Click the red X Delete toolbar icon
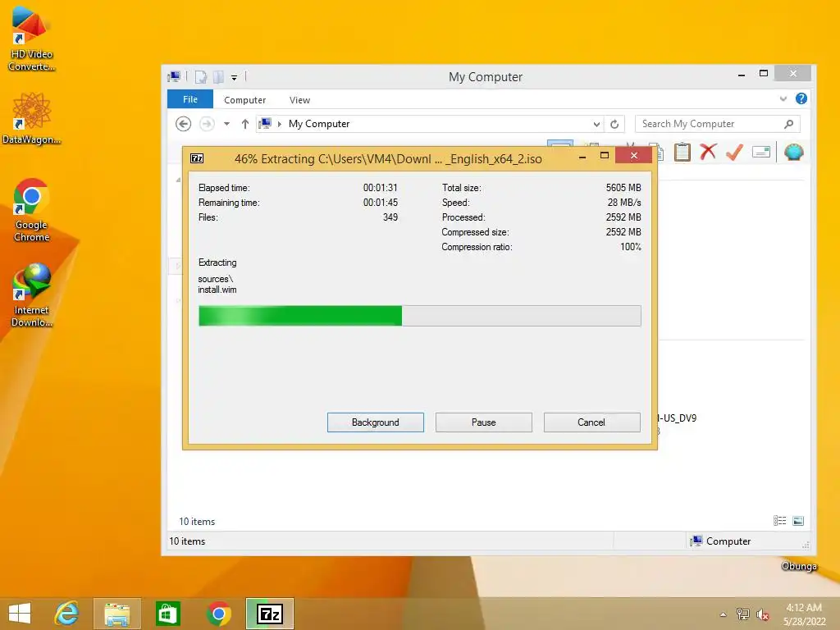The height and width of the screenshot is (630, 840). pos(708,152)
